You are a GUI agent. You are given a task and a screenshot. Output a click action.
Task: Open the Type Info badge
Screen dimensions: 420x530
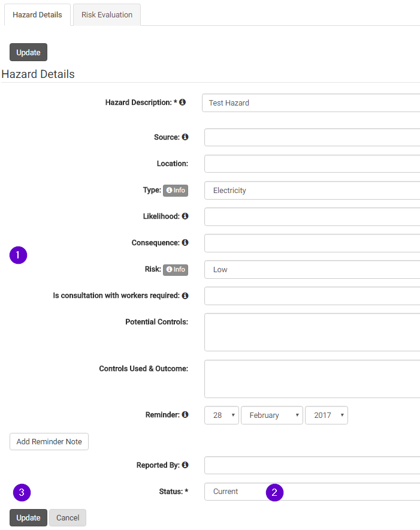[x=176, y=190]
